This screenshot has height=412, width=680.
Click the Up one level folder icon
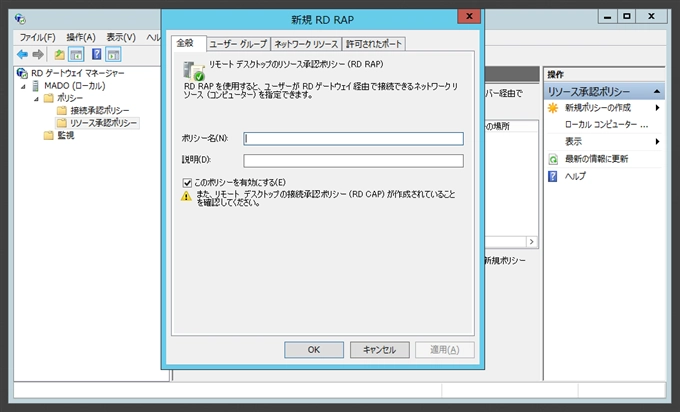tap(59, 55)
